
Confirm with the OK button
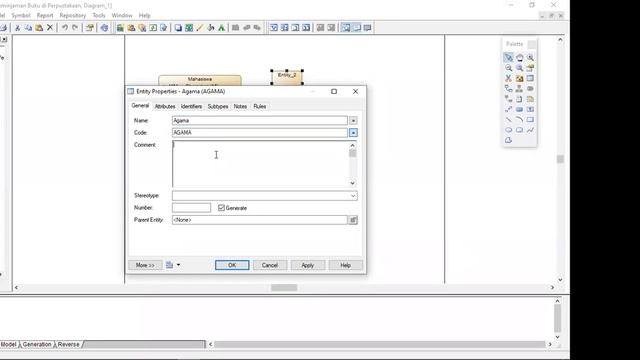pyautogui.click(x=232, y=265)
